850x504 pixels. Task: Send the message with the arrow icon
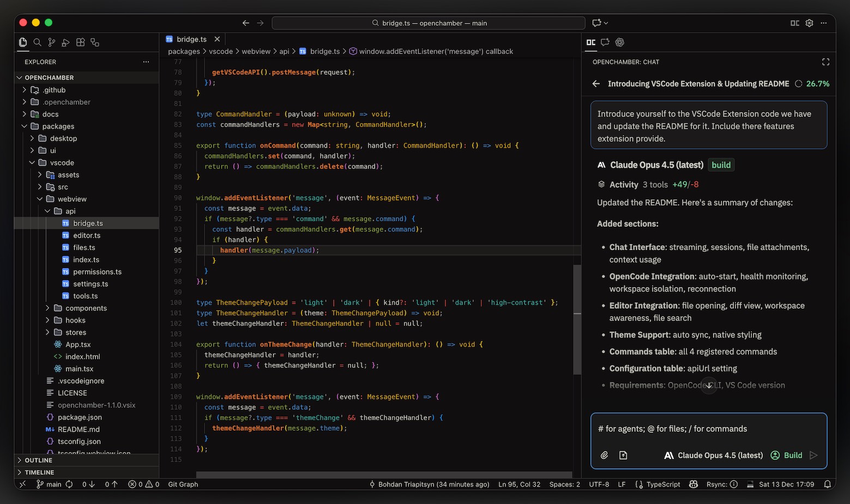click(813, 455)
